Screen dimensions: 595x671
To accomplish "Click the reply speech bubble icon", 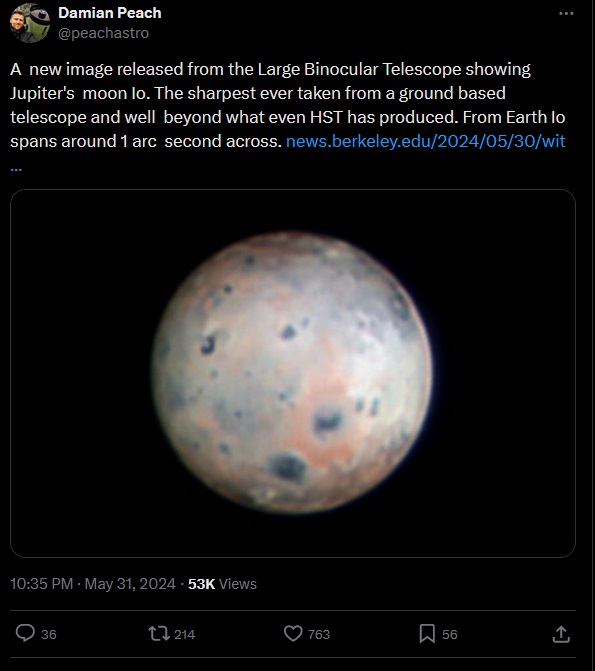I will pyautogui.click(x=25, y=633).
